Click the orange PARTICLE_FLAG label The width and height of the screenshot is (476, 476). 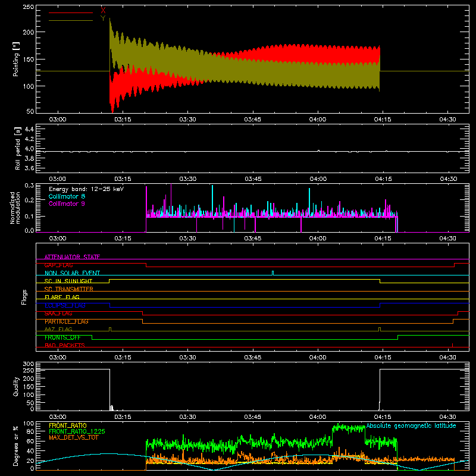click(x=67, y=321)
